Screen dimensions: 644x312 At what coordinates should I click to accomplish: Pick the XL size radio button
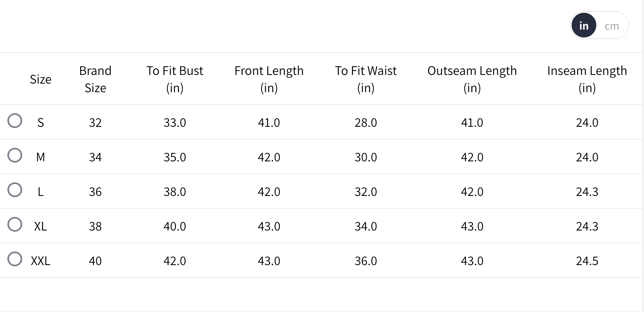point(15,225)
